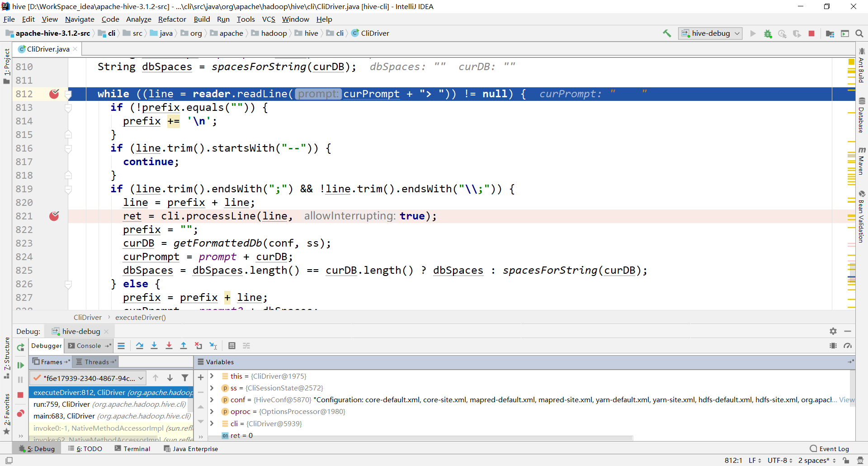Open the Refactor menu

coord(172,19)
